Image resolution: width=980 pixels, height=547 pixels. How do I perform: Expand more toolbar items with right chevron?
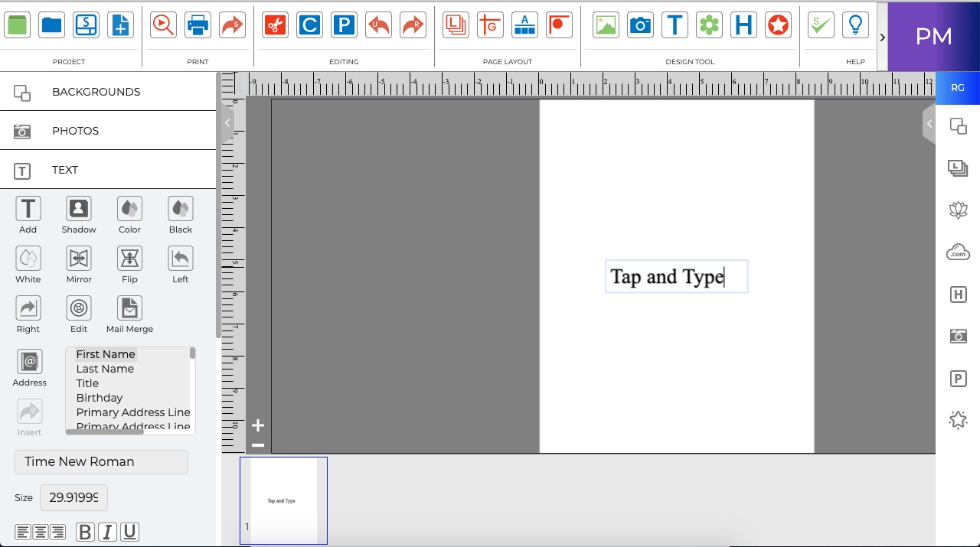[883, 37]
